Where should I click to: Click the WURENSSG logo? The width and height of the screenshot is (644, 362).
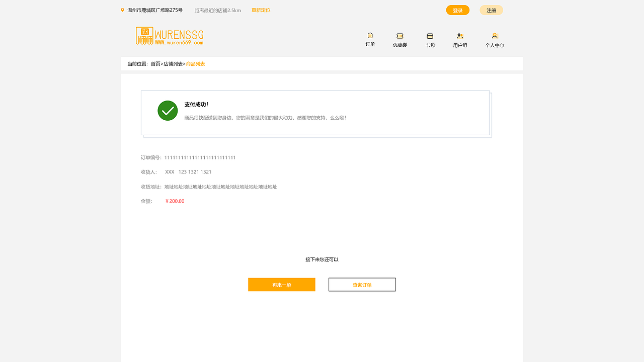pyautogui.click(x=169, y=37)
